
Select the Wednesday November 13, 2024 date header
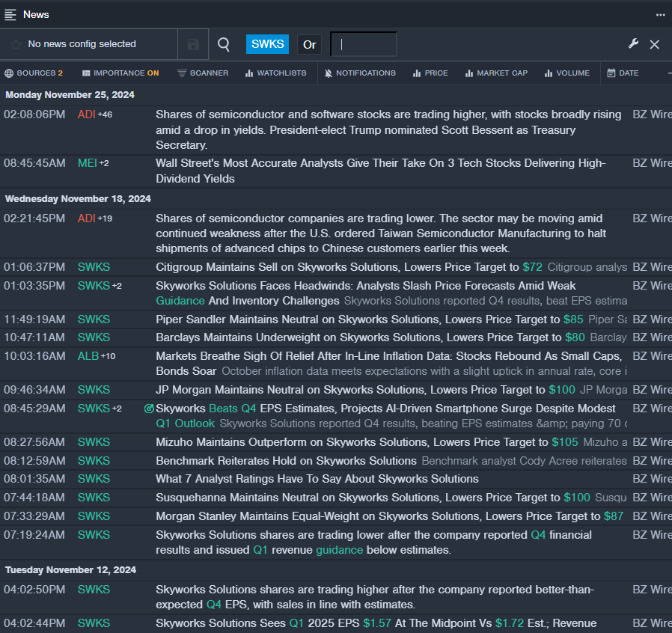coord(78,199)
